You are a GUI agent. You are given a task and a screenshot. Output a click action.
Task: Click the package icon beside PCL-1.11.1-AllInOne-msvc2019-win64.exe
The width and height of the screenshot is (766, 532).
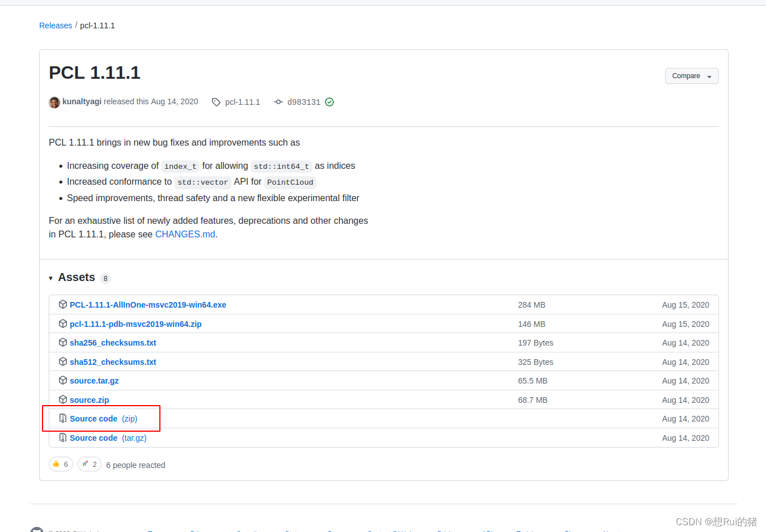pyautogui.click(x=63, y=304)
